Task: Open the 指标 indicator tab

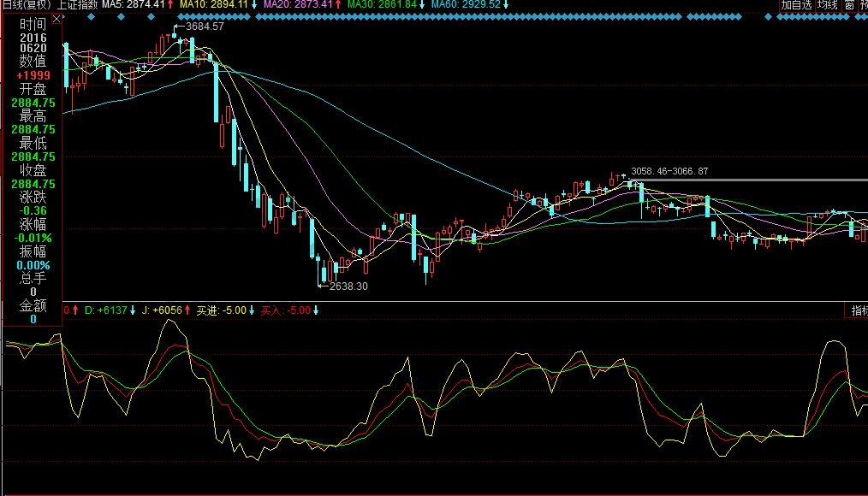Action: (x=858, y=310)
